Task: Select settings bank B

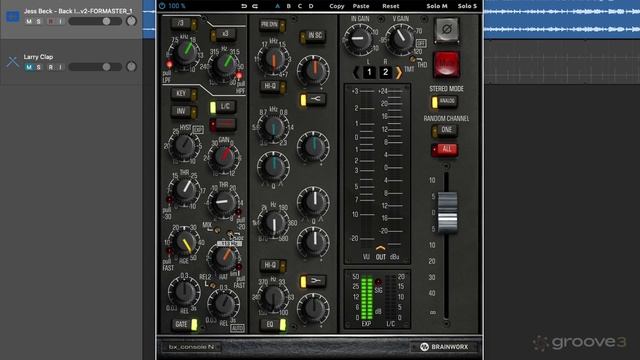Action: (x=289, y=6)
